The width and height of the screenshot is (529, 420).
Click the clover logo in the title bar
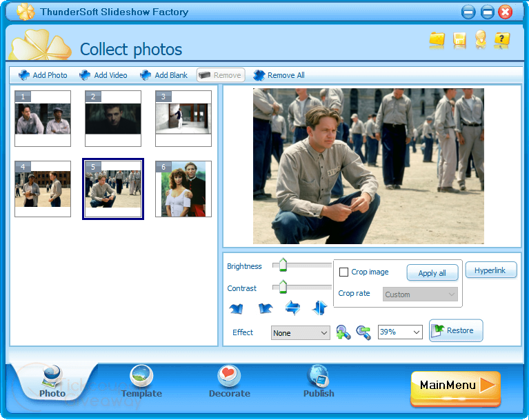coord(26,12)
